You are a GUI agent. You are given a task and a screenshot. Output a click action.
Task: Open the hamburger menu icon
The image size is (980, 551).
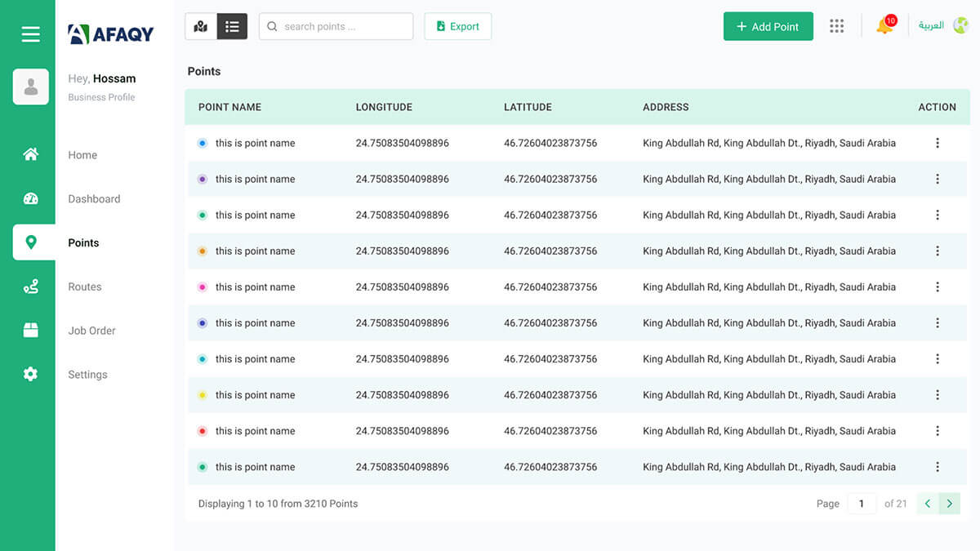click(x=31, y=33)
